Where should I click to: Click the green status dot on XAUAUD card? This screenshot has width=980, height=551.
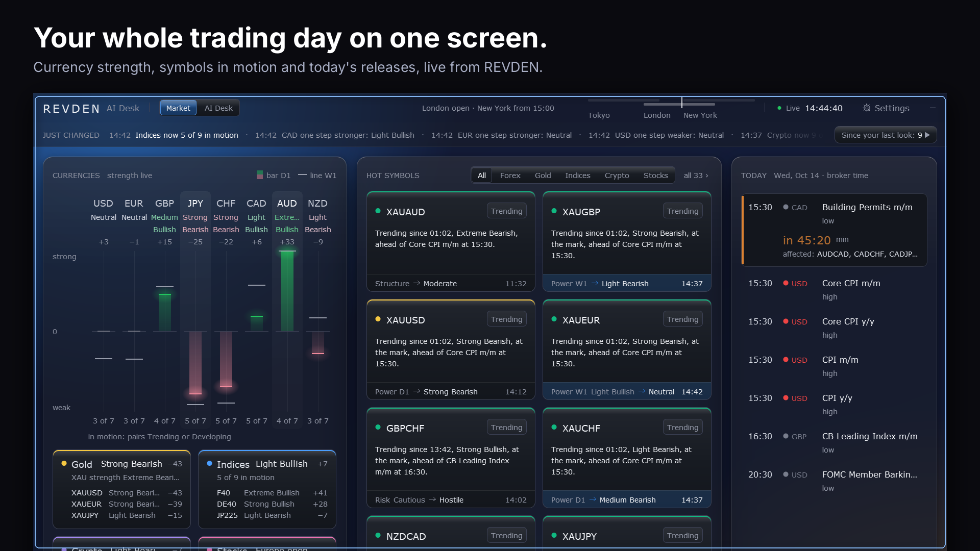pyautogui.click(x=378, y=211)
